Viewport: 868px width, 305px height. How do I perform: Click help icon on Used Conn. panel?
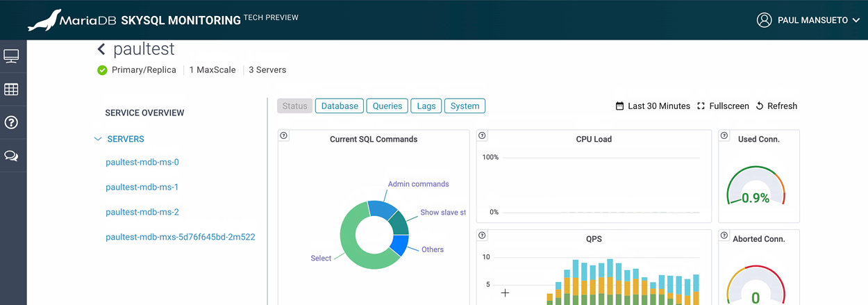pos(724,135)
